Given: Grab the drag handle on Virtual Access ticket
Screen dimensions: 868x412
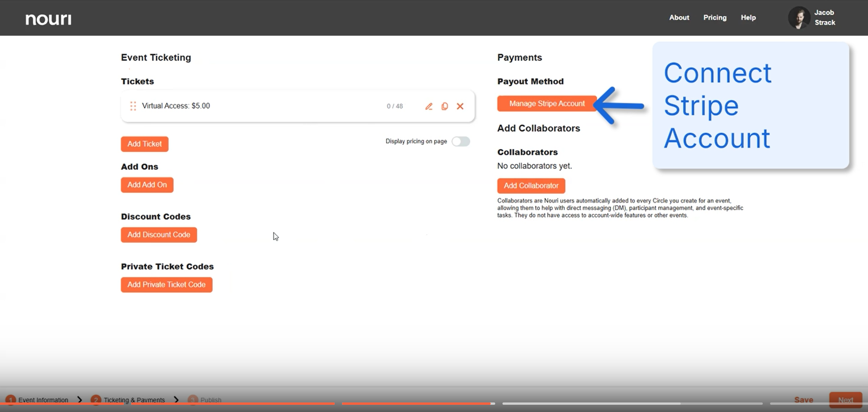Looking at the screenshot, I should (133, 106).
